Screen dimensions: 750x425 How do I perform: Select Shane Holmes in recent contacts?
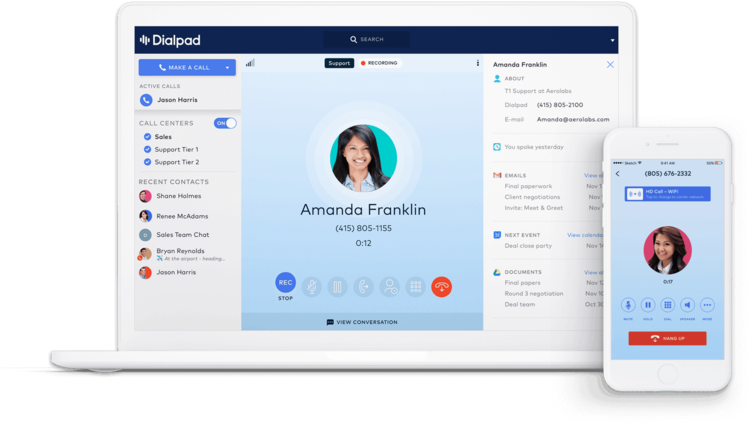pos(176,196)
